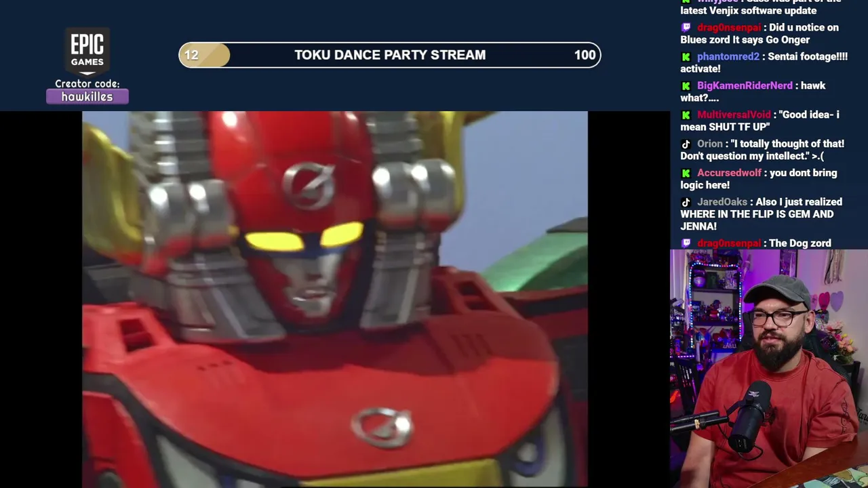Image resolution: width=868 pixels, height=488 pixels.
Task: Click the hawkilles creator code badge
Action: click(87, 97)
